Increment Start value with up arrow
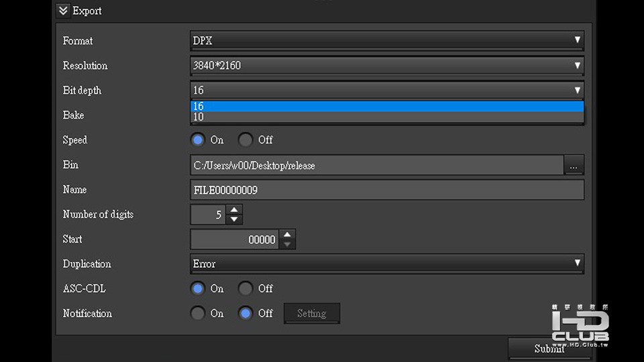Viewport: 644px width, 362px height. click(287, 235)
